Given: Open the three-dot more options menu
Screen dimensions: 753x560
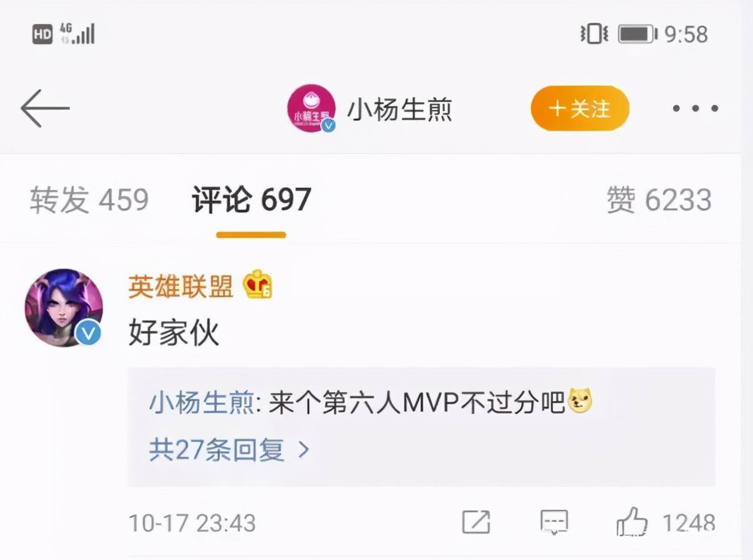Looking at the screenshot, I should (696, 109).
